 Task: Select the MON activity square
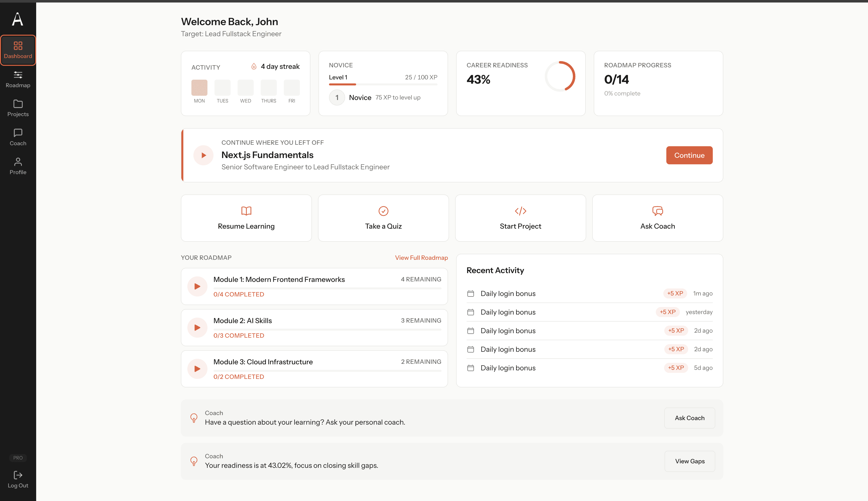point(199,88)
